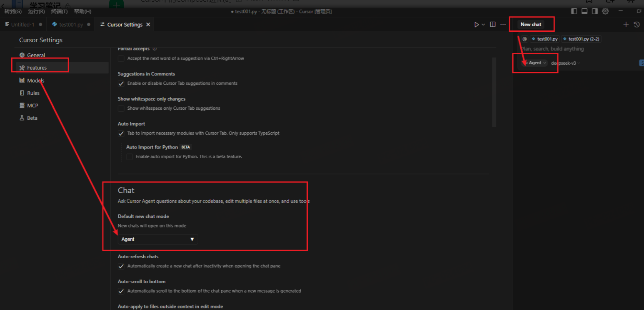Click the settings page vertical scrollbar
The width and height of the screenshot is (644, 310).
click(x=494, y=92)
